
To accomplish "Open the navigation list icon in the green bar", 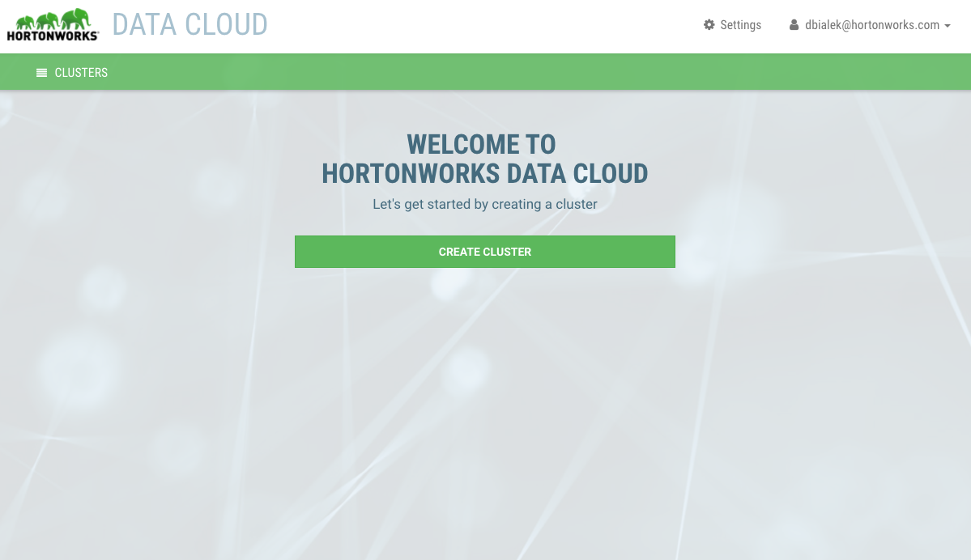I will pyautogui.click(x=41, y=72).
